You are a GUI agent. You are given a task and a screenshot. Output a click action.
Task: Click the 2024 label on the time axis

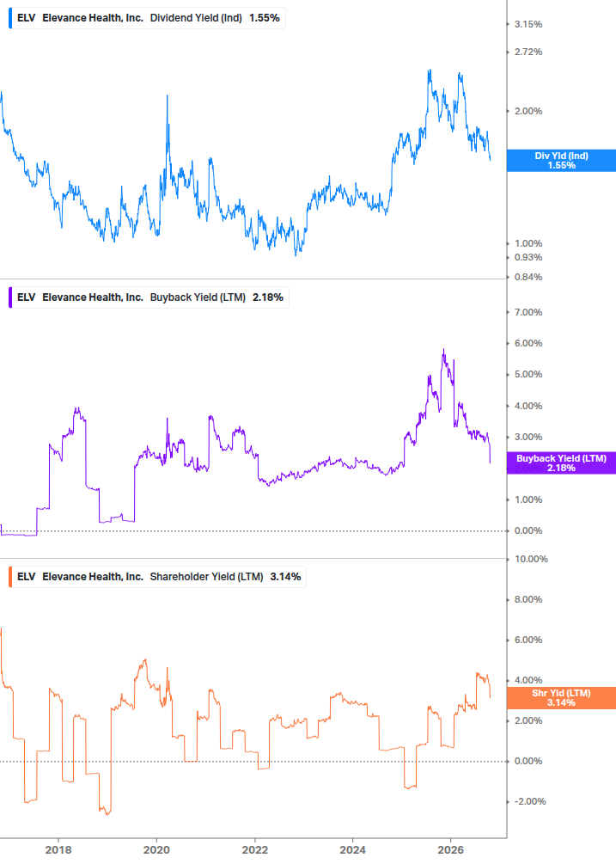click(x=352, y=849)
